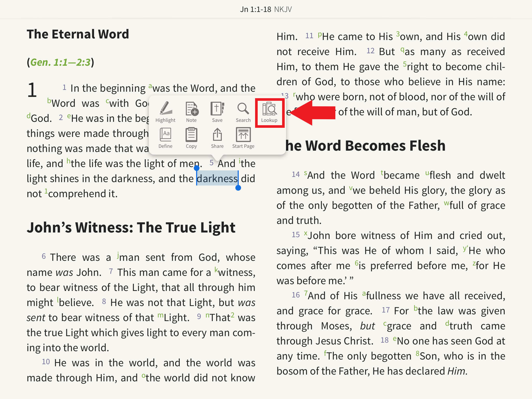
Task: Tap verse number 17
Action: click(x=386, y=310)
